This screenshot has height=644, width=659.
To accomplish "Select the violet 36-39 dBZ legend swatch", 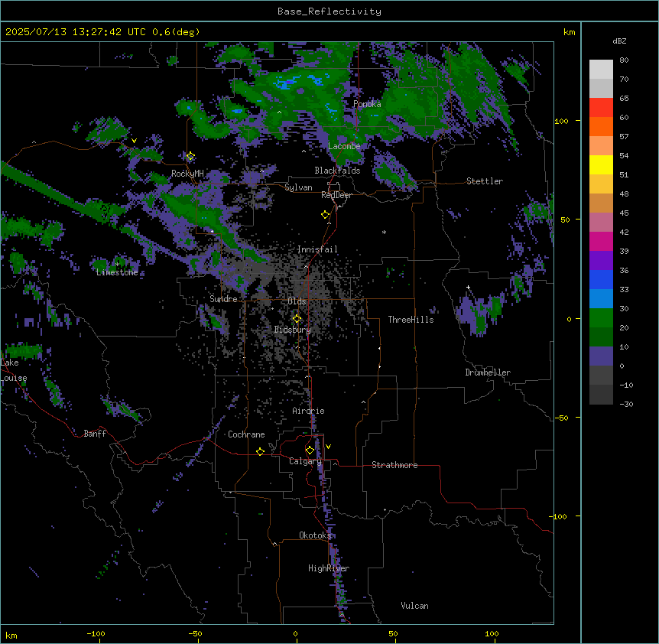I will pyautogui.click(x=601, y=261).
